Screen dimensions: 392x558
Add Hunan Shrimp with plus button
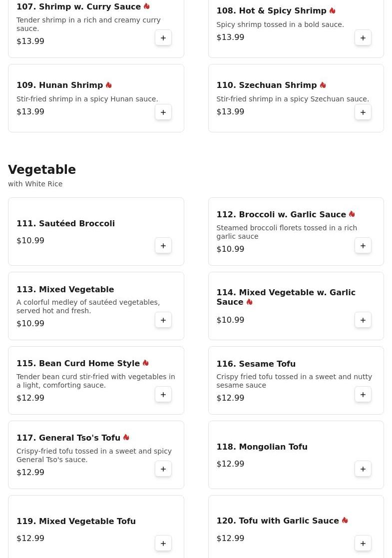[x=163, y=112]
